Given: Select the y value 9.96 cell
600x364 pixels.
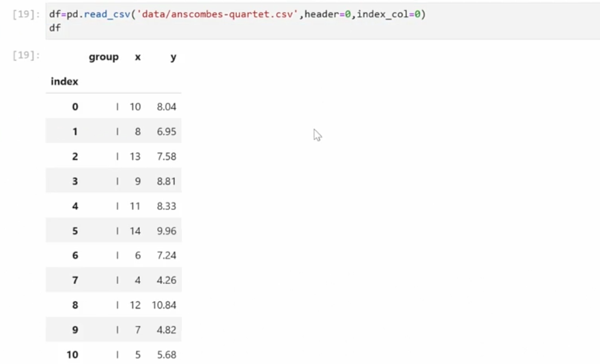Looking at the screenshot, I should point(166,231).
